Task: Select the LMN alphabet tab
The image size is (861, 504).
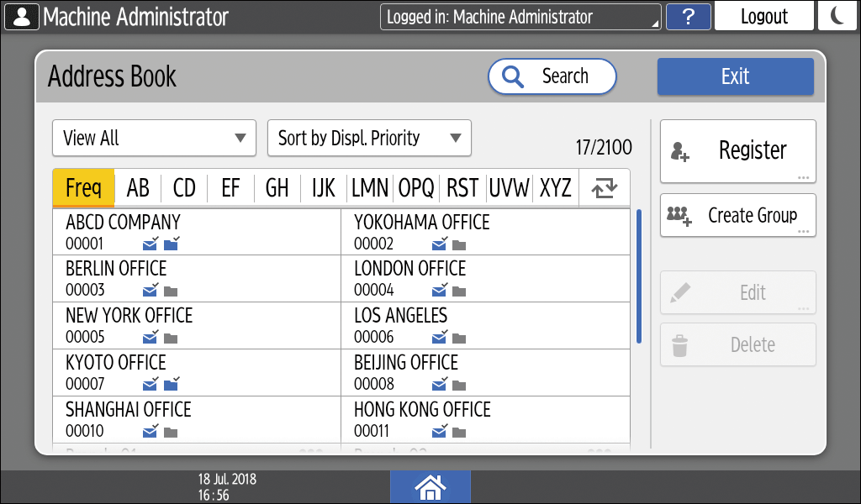Action: 370,187
